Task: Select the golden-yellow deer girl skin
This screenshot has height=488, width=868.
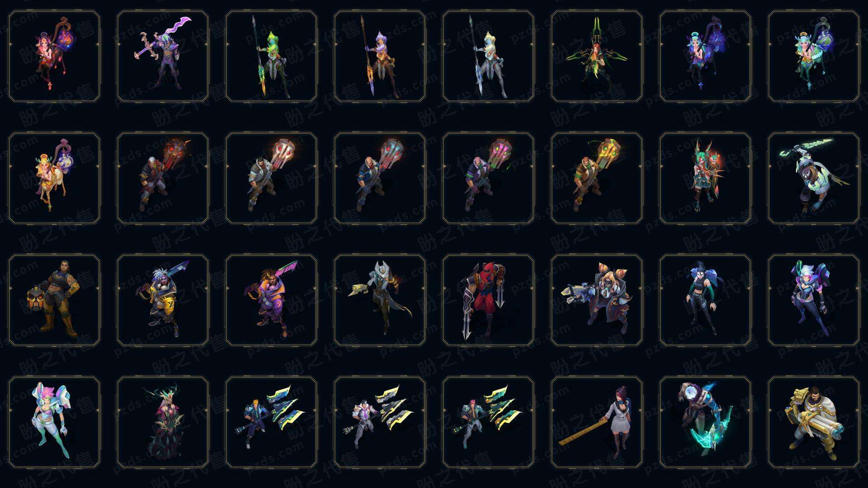Action: [x=54, y=178]
